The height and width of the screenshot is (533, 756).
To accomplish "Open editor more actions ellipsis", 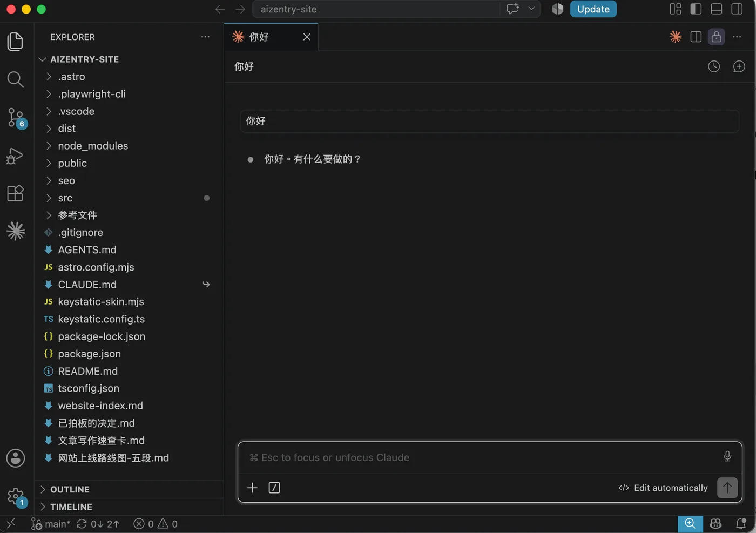I will pyautogui.click(x=737, y=37).
